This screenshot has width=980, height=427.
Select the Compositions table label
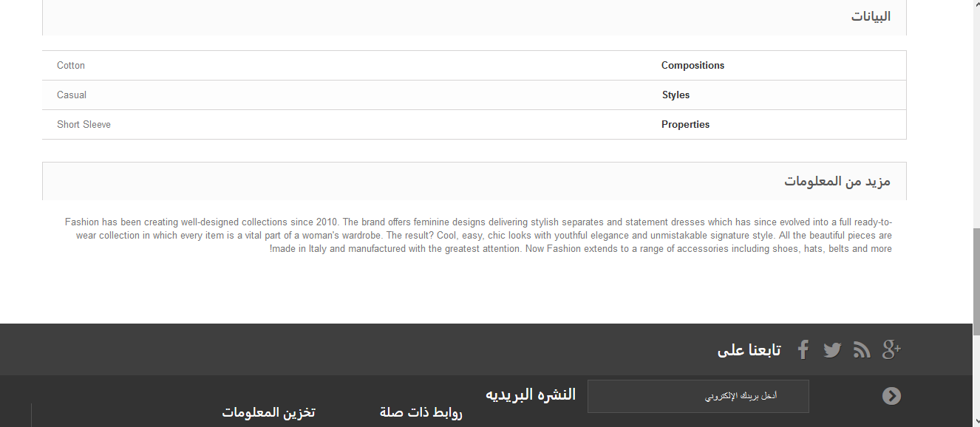coord(693,66)
